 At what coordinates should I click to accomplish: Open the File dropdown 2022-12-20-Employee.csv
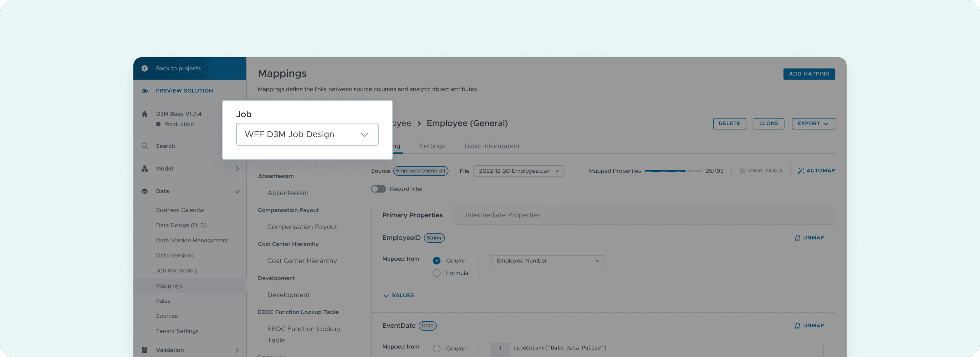point(519,171)
